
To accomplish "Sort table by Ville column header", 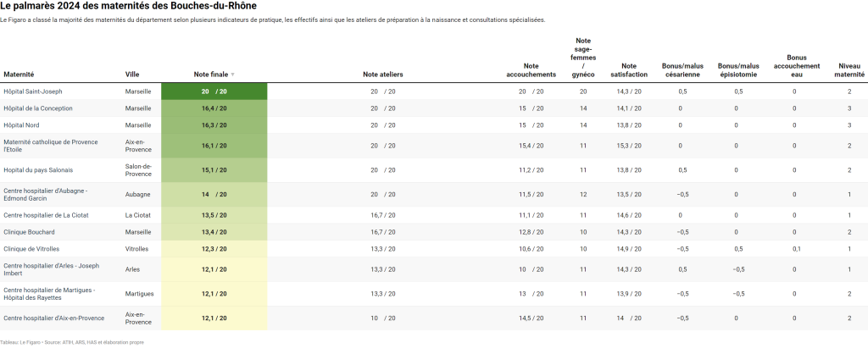I will point(132,75).
